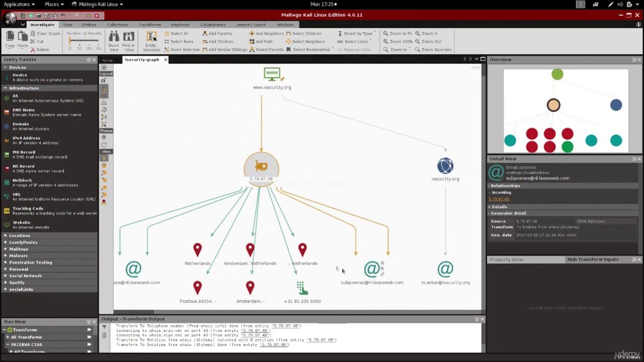
Task: Open the Zoom to dropdown
Action: click(x=396, y=50)
